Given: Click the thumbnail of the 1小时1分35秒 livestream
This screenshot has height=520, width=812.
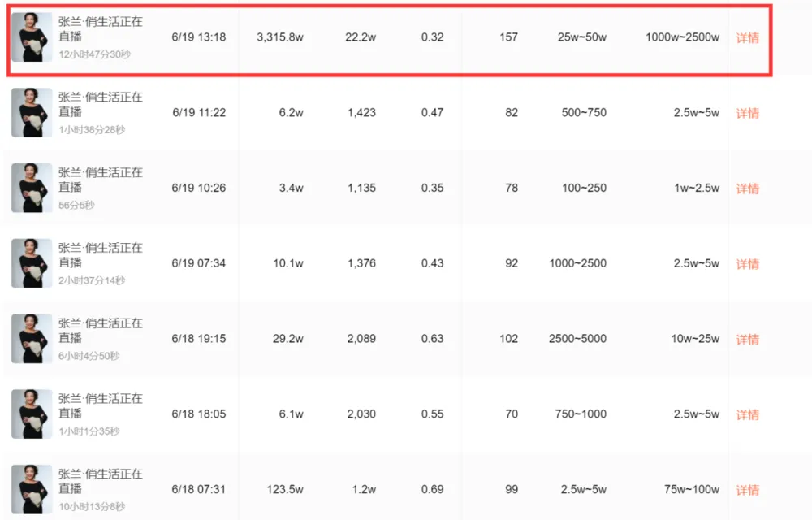Looking at the screenshot, I should (32, 414).
